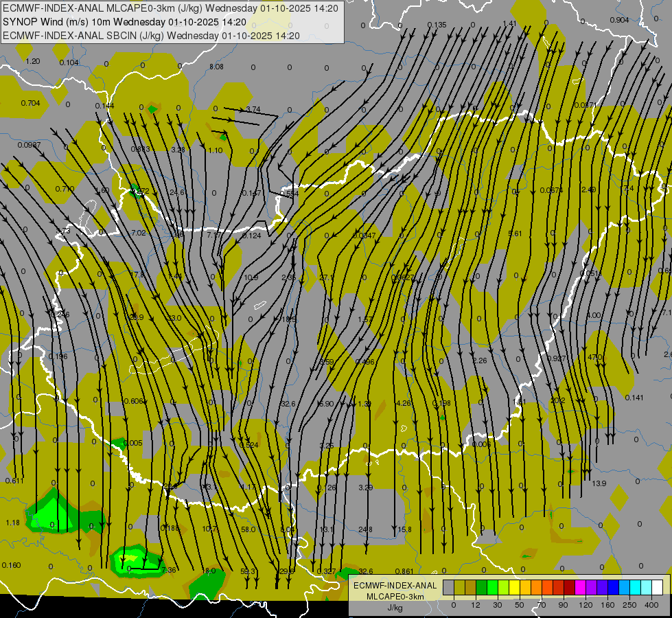672x618 pixels.
Task: Select the map value 0.861
Action: pos(404,571)
